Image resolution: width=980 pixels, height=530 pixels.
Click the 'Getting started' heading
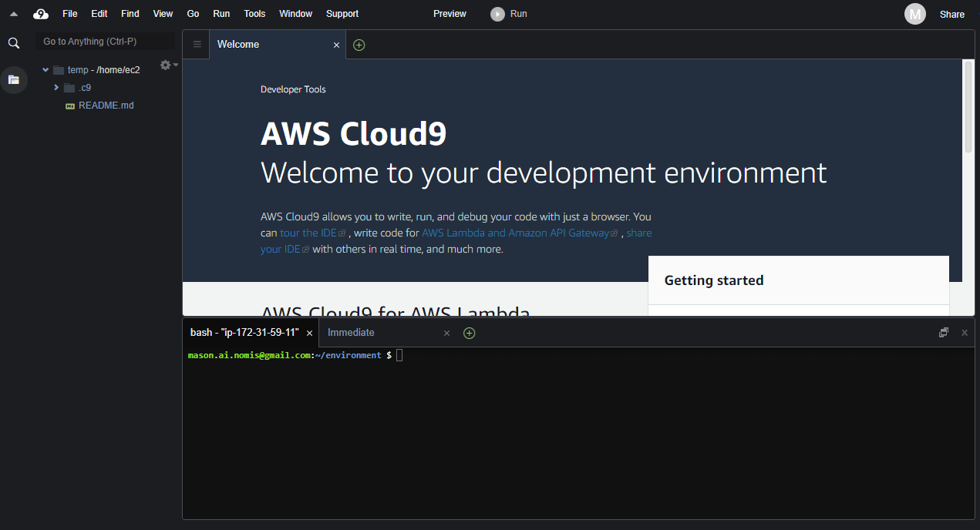[714, 280]
